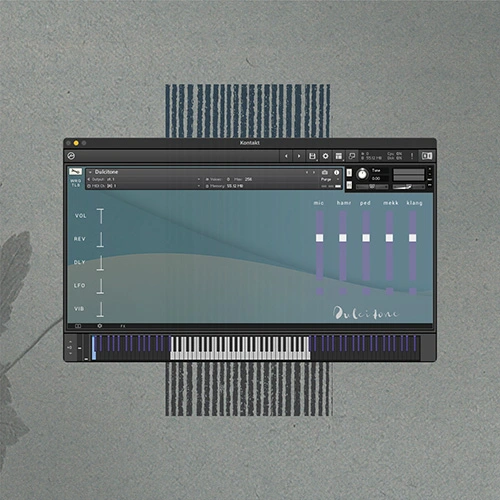Open the MIDI channel dropdown

point(144,186)
